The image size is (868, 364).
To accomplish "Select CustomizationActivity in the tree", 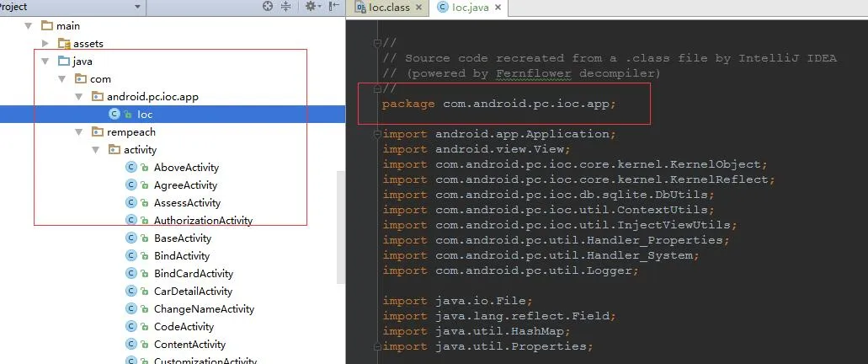I will tap(205, 361).
